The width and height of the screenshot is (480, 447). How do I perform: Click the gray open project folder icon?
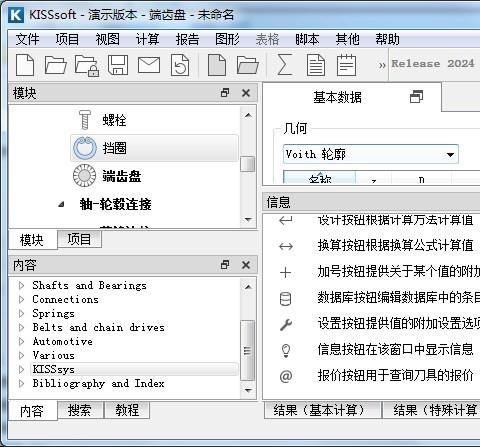point(248,65)
